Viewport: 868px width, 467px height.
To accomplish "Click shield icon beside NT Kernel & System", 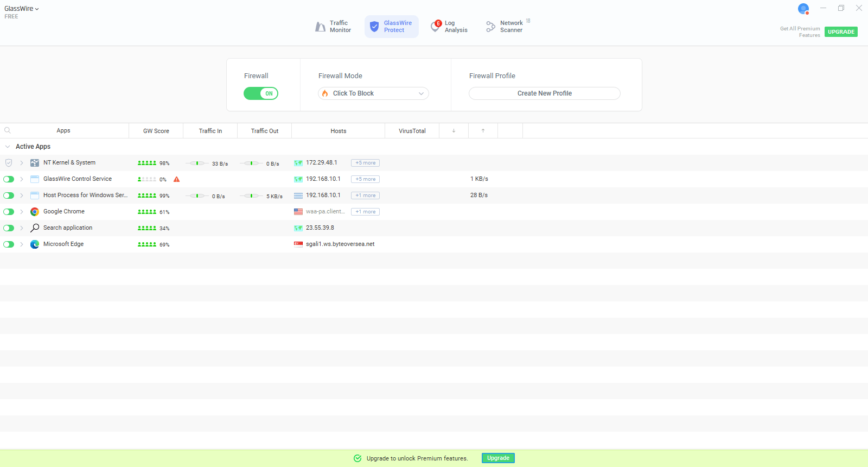I will coord(9,163).
